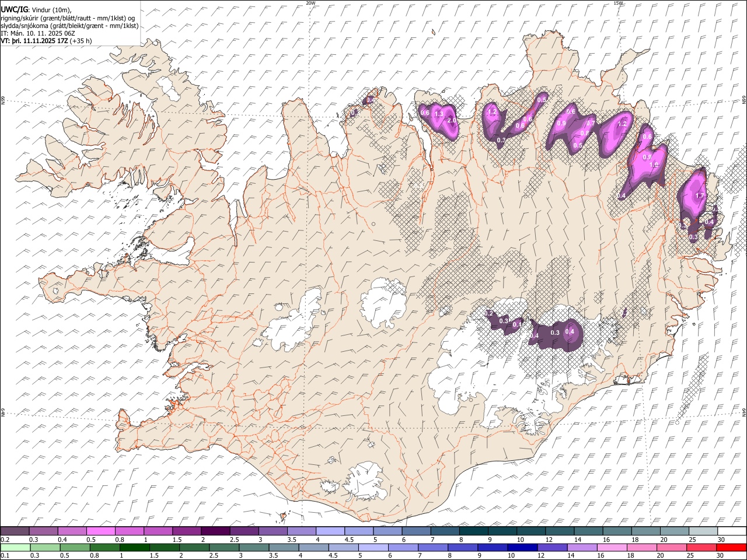Select darkest purple swatch between 2 and 2.5
The width and height of the screenshot is (747, 560).
(x=215, y=531)
